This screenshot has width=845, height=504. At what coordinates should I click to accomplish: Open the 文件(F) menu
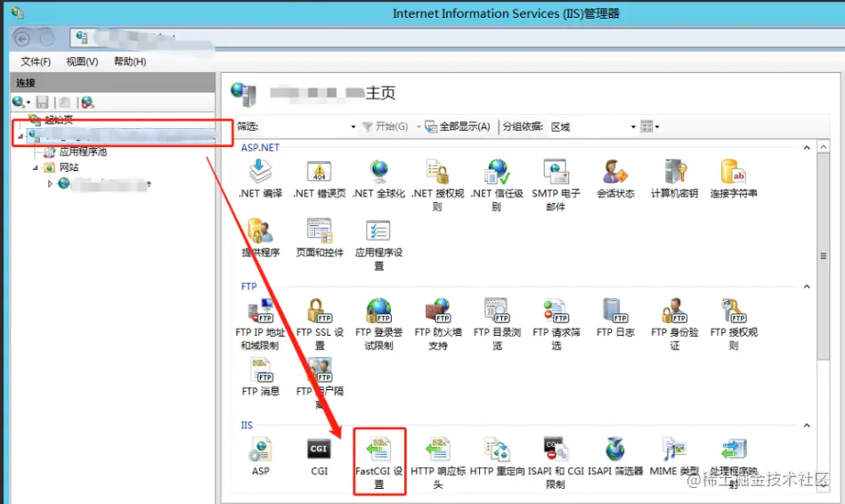click(x=36, y=61)
